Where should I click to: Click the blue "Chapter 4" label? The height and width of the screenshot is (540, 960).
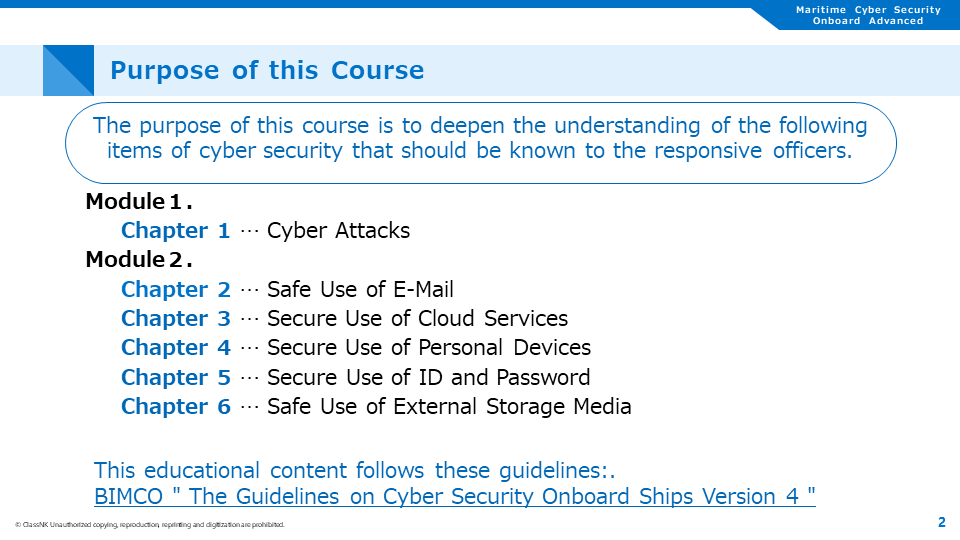point(175,348)
